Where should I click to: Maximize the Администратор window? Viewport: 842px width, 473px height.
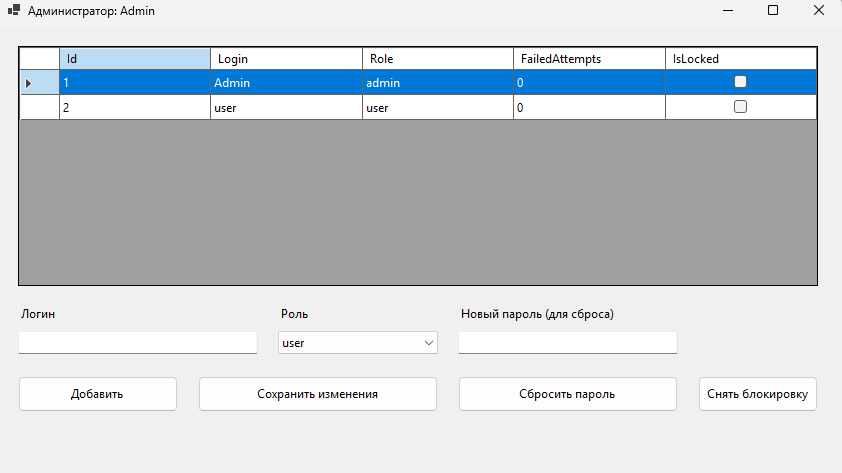pyautogui.click(x=772, y=10)
